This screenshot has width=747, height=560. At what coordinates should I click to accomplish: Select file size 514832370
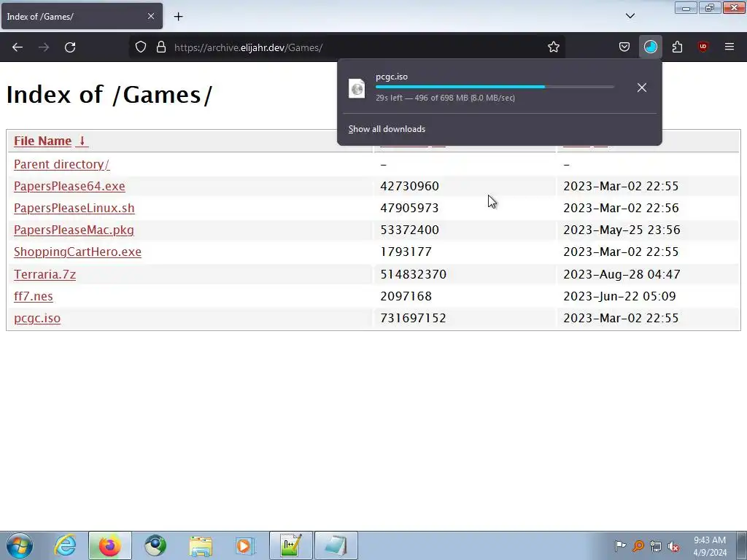(413, 274)
